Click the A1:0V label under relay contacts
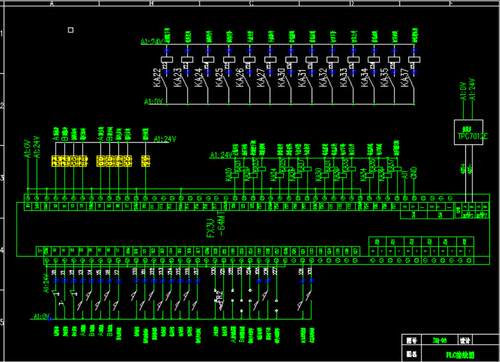The image size is (500, 362). (x=154, y=101)
